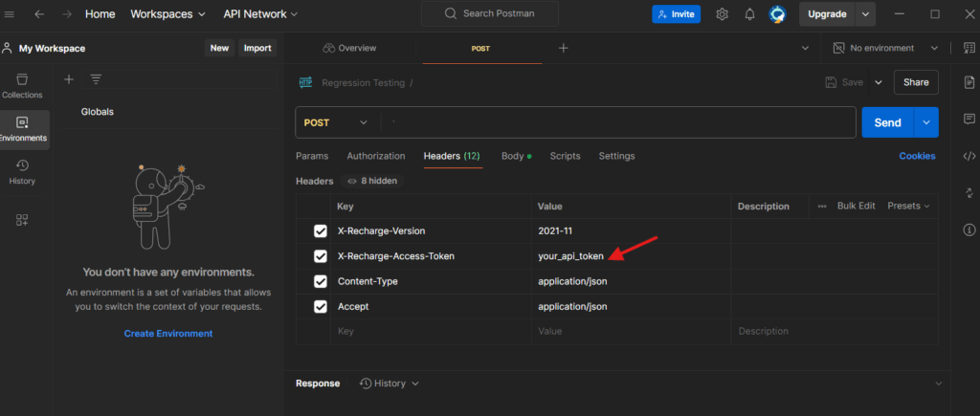Screen dimensions: 980x416
Task: Open Cookies link
Action: [x=917, y=156]
